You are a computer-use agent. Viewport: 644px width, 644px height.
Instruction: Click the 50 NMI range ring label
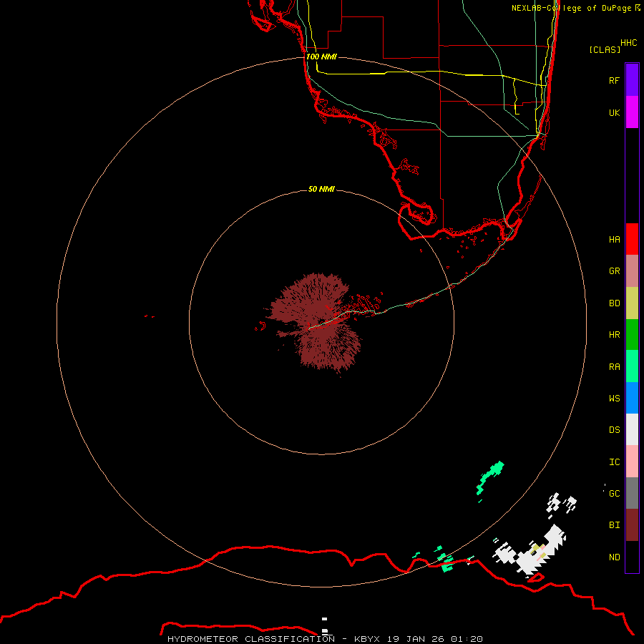[x=321, y=189]
